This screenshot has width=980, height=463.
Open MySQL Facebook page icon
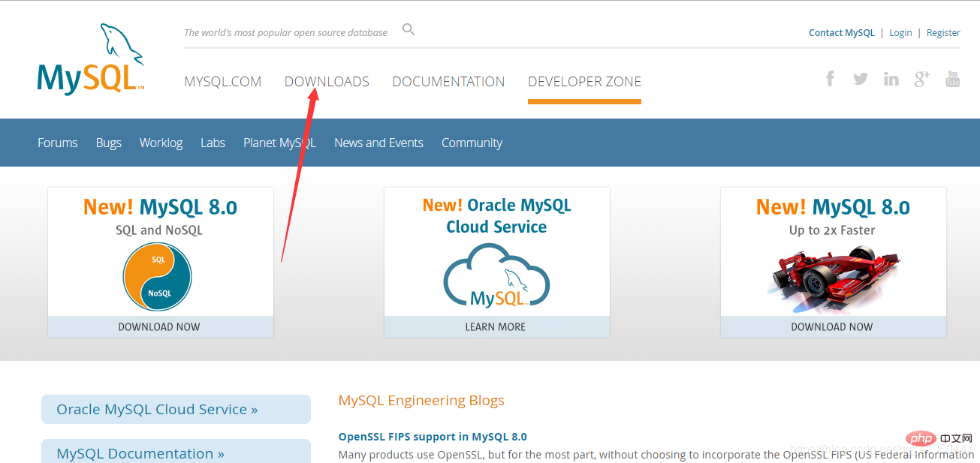830,78
